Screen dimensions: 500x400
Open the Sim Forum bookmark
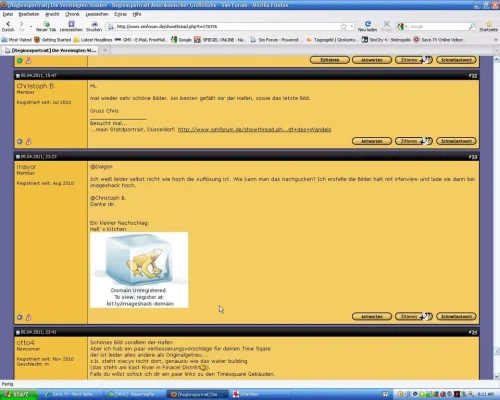pyautogui.click(x=276, y=40)
